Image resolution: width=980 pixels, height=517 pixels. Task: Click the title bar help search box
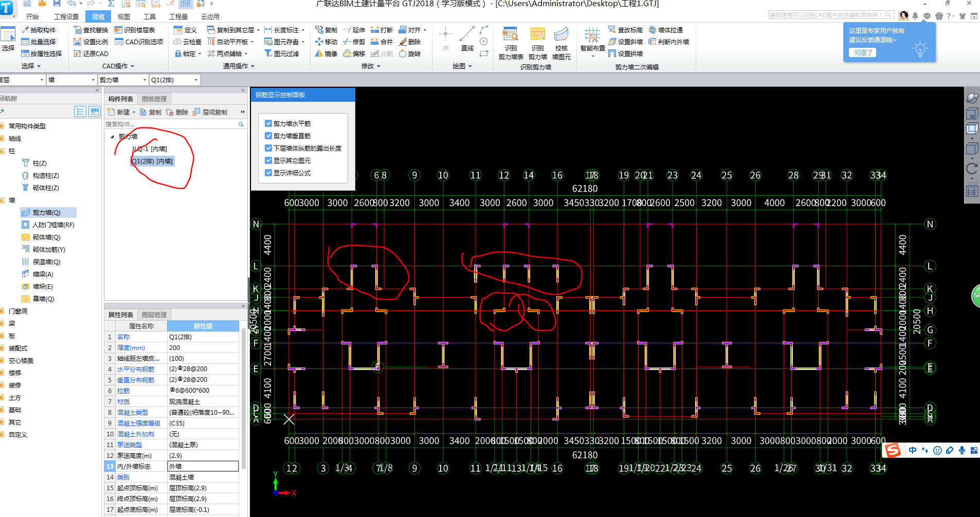tap(831, 15)
